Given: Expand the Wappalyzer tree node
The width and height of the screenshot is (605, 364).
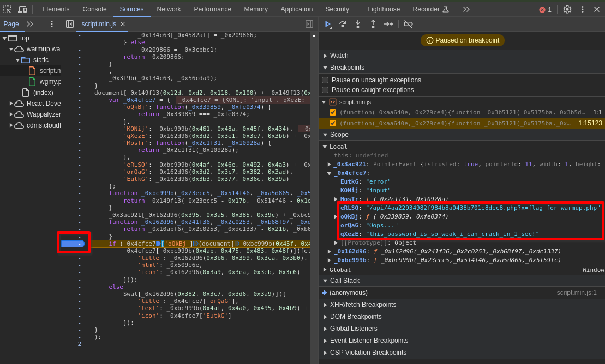Looking at the screenshot, I should [11, 114].
